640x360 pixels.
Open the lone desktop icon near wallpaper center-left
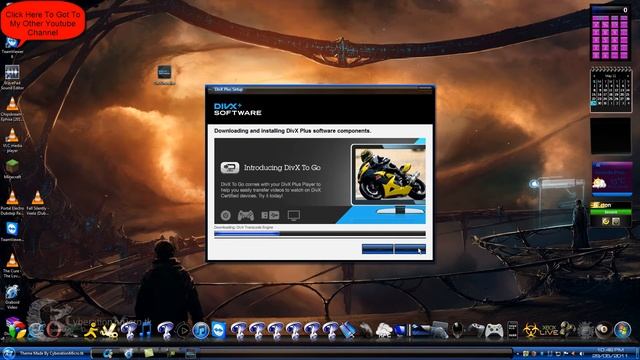(x=164, y=75)
